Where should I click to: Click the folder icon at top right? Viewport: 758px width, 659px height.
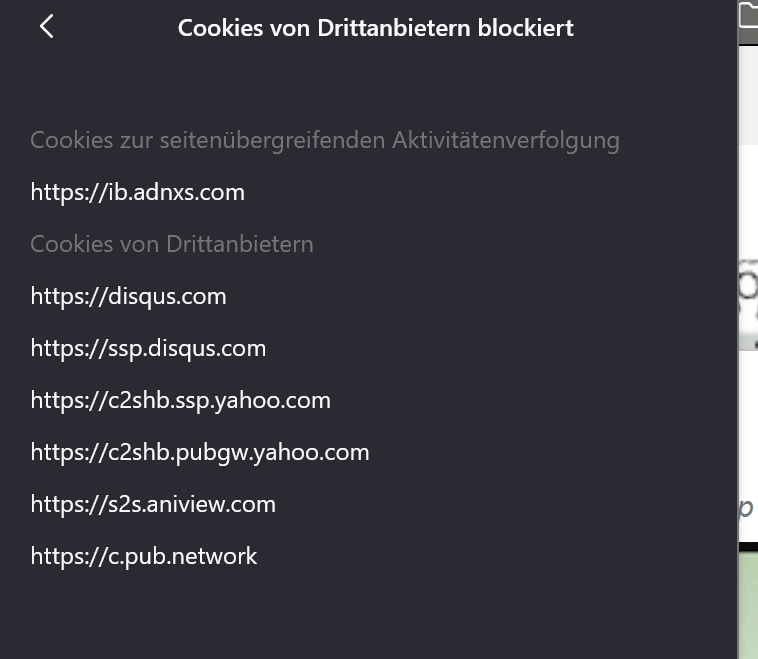[749, 13]
